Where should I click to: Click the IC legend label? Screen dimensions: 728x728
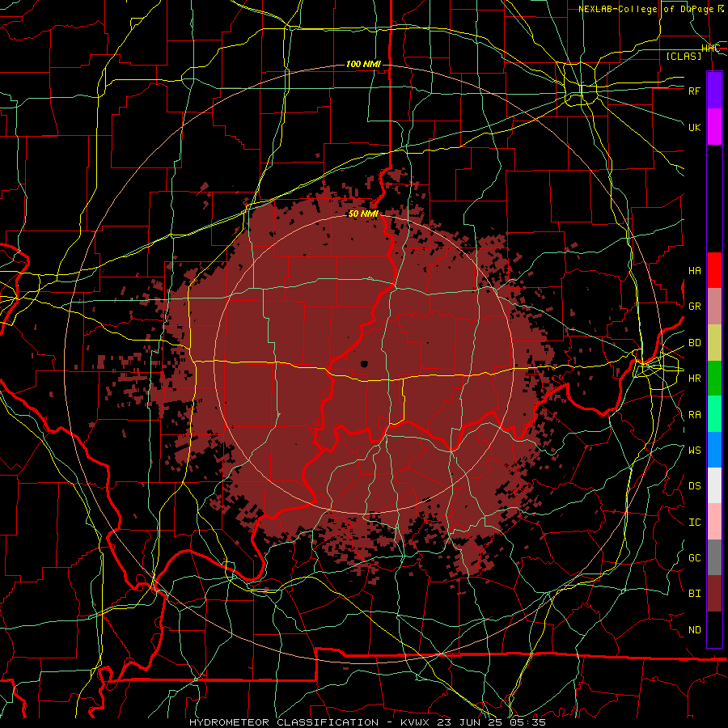tap(694, 523)
